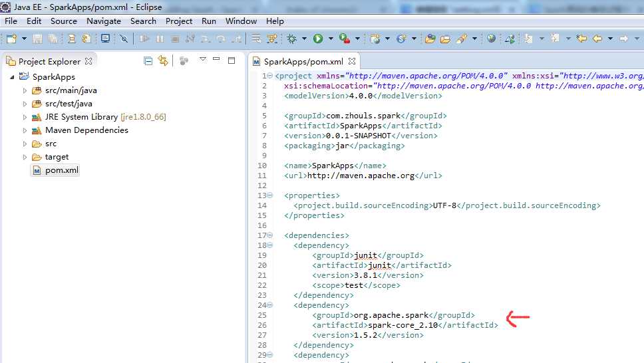This screenshot has height=363, width=644.
Task: Click the Last Edit Location icon
Action: [x=581, y=39]
